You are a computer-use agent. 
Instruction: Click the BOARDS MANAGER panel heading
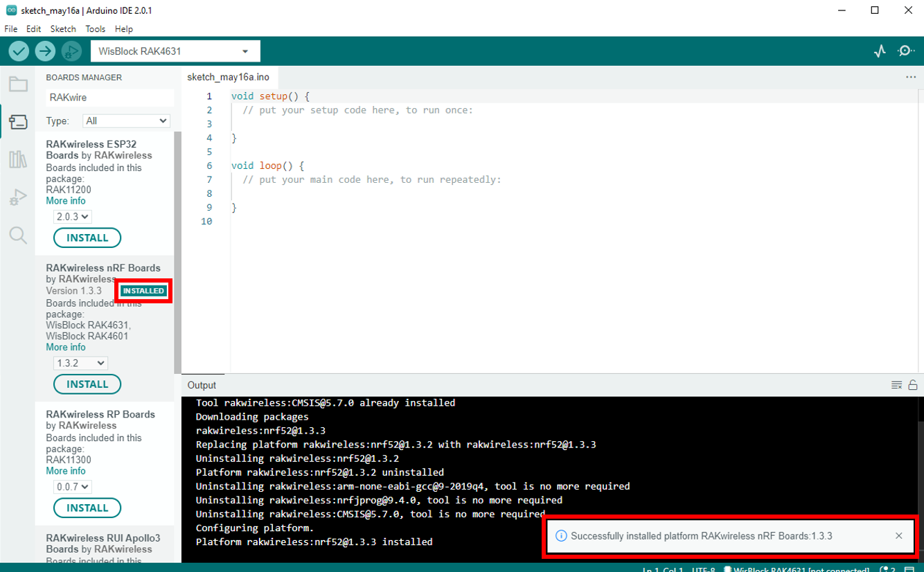coord(84,78)
